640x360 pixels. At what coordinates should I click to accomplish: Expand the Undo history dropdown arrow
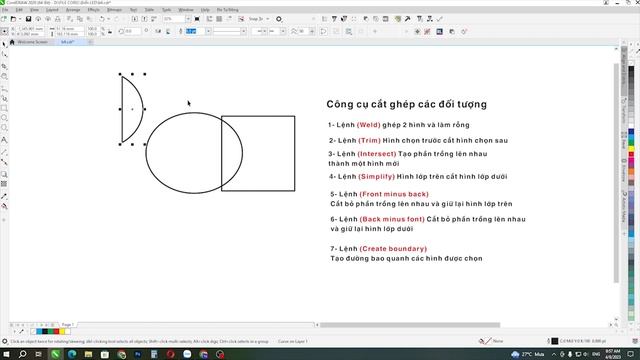(x=108, y=19)
